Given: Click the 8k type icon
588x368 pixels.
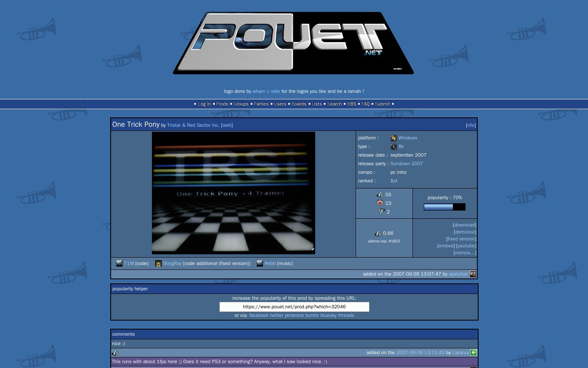Looking at the screenshot, I should (x=394, y=147).
